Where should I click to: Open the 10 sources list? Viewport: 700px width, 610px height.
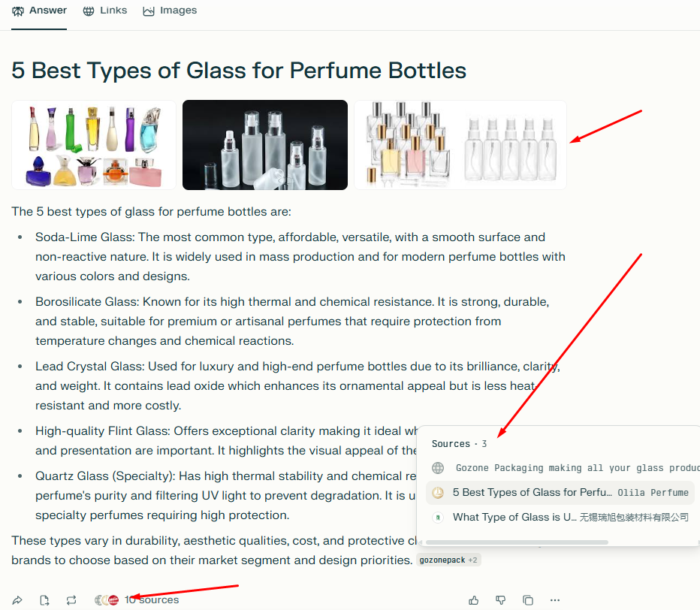point(151,599)
